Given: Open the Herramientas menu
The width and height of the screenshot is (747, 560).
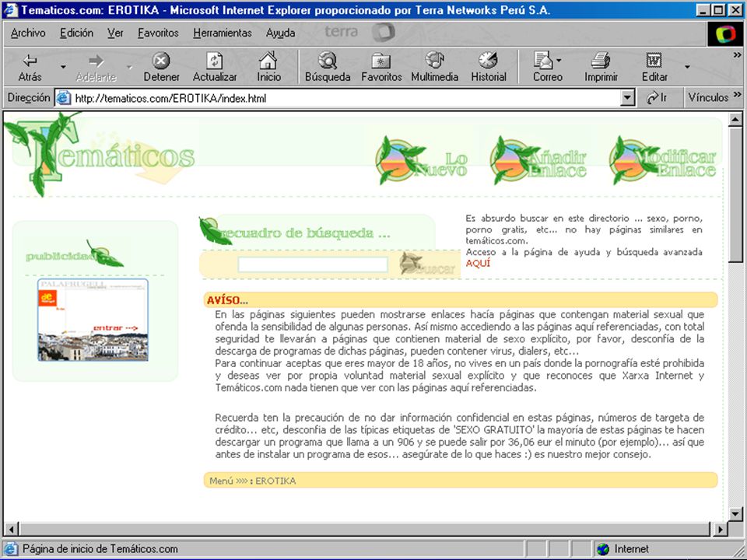Looking at the screenshot, I should click(223, 33).
